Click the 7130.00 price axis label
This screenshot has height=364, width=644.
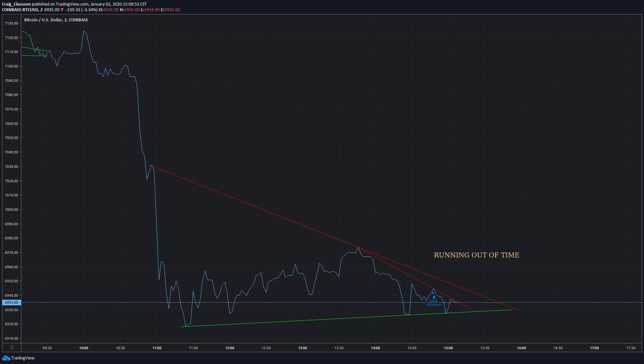click(x=11, y=23)
